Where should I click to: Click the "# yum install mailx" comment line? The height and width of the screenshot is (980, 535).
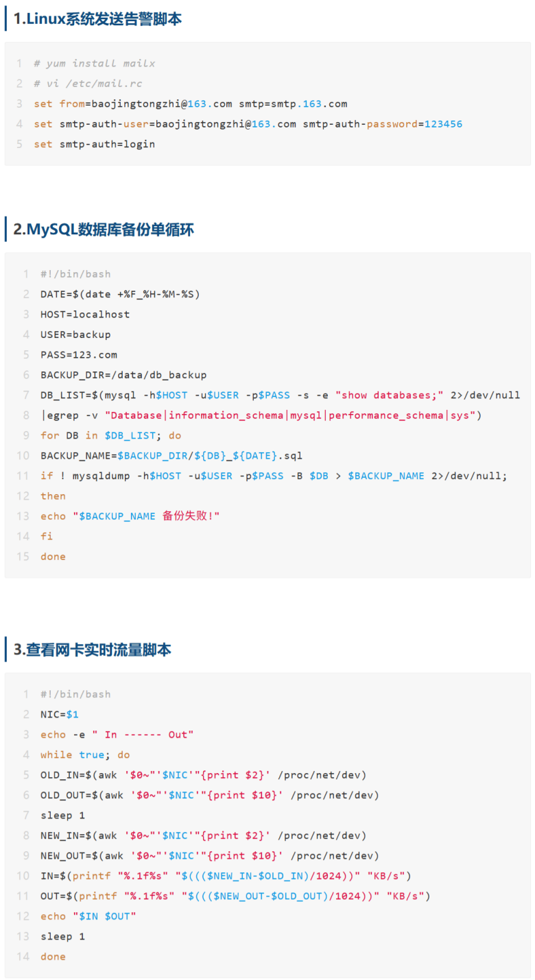pyautogui.click(x=95, y=63)
